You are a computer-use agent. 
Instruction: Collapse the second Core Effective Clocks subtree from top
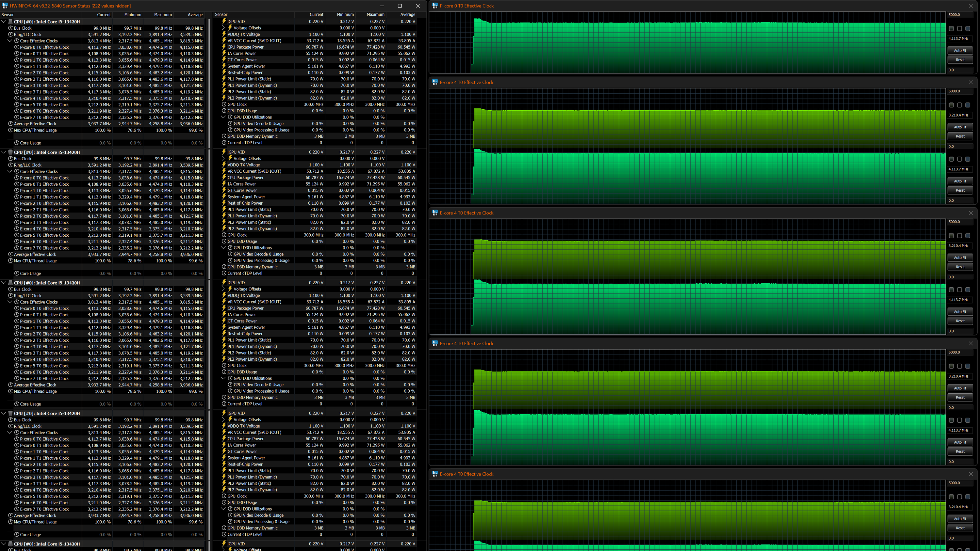(10, 171)
